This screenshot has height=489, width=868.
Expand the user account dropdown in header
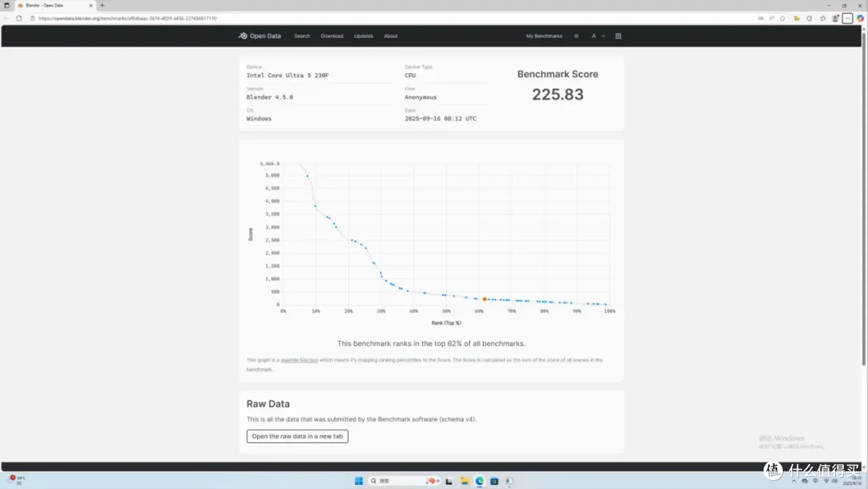(598, 36)
